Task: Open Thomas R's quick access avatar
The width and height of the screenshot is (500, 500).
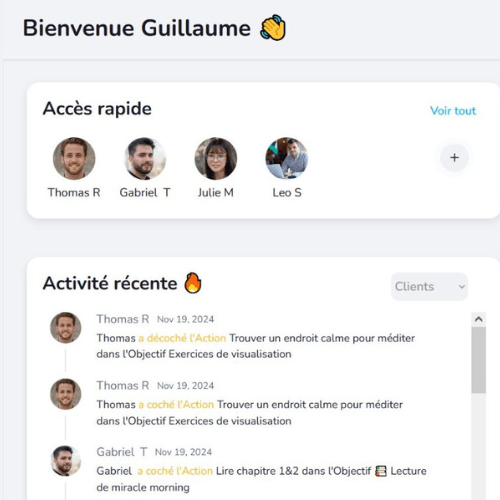Action: pyautogui.click(x=74, y=158)
